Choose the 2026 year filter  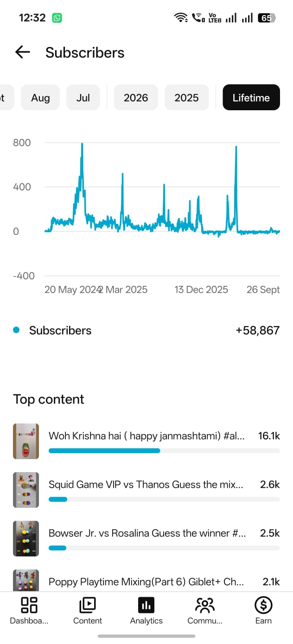click(x=136, y=97)
